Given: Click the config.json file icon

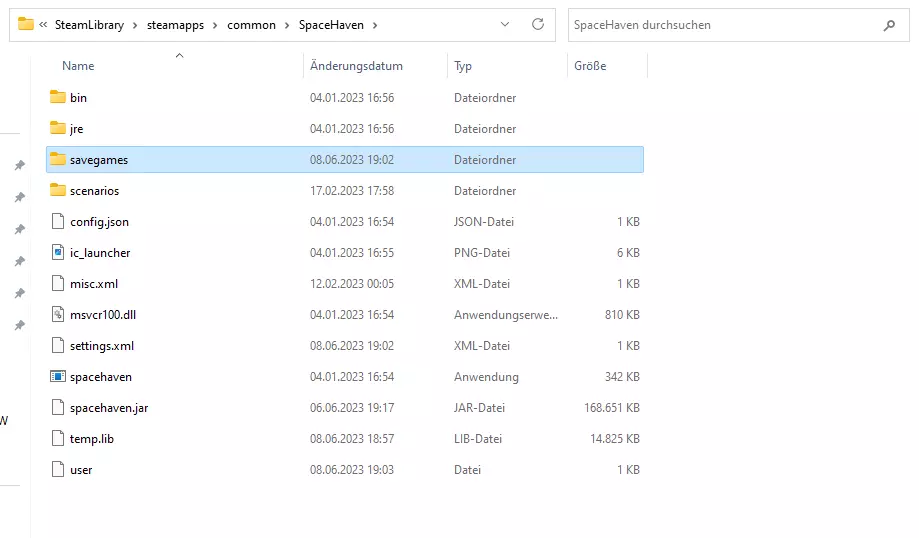Looking at the screenshot, I should pos(57,222).
